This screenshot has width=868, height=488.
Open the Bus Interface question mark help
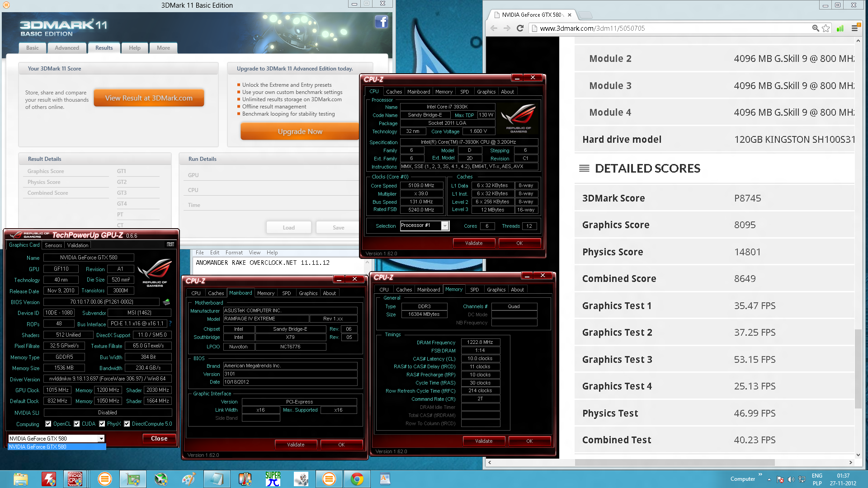[x=170, y=324]
